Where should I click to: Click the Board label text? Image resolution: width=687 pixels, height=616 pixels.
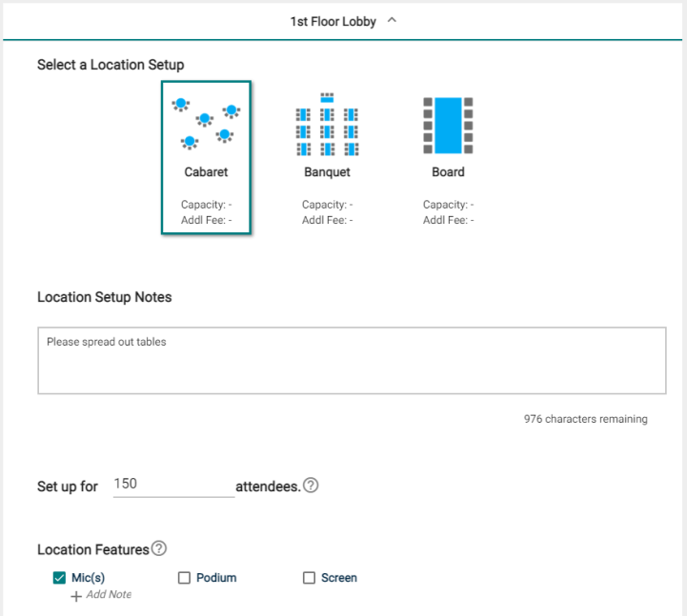[448, 172]
